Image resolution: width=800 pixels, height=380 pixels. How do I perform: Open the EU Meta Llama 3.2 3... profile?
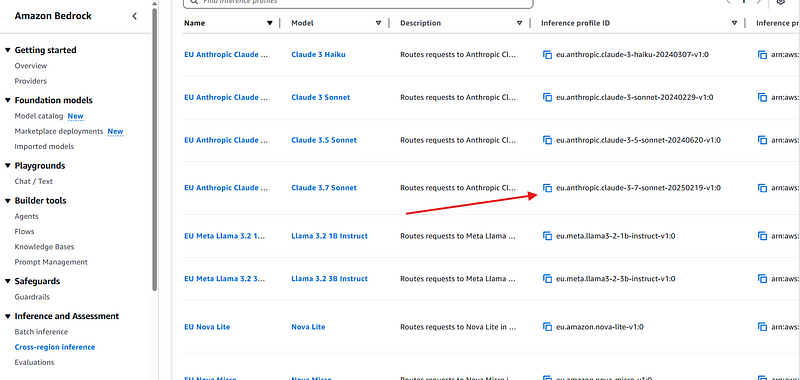tap(225, 278)
